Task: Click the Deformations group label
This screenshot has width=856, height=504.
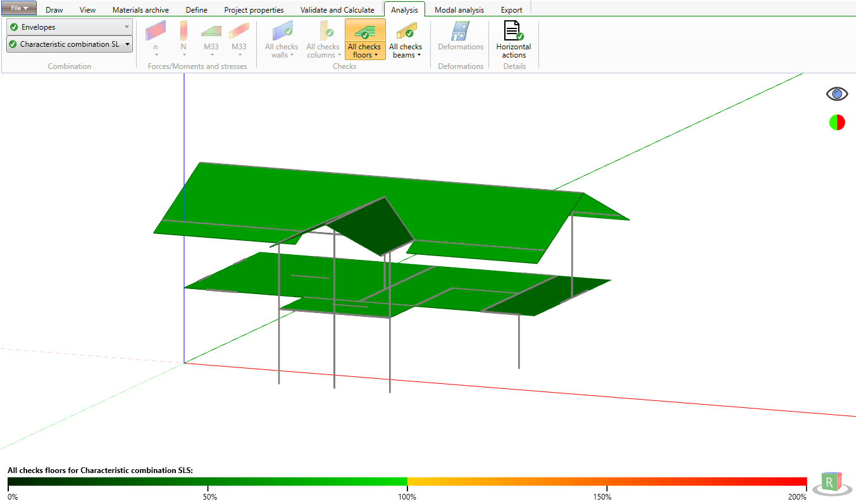Action: coord(461,66)
